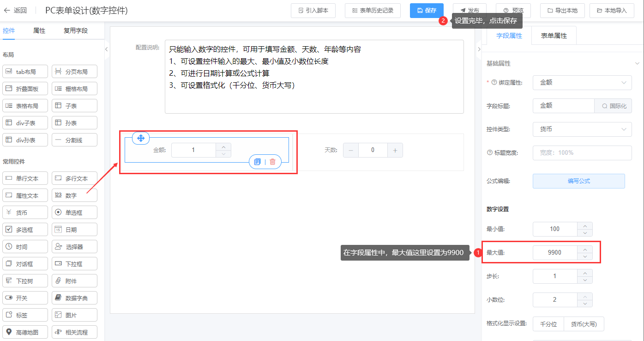This screenshot has width=644, height=341.
Task: Decrease the 小数位 stepper
Action: (x=585, y=304)
